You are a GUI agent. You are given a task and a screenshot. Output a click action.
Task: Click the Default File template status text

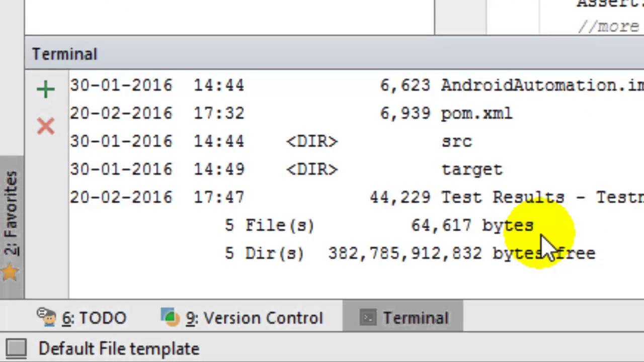119,349
